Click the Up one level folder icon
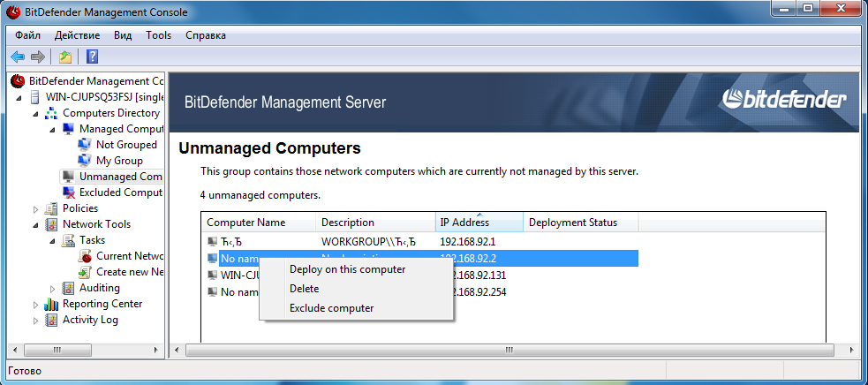The image size is (868, 385). coord(65,57)
